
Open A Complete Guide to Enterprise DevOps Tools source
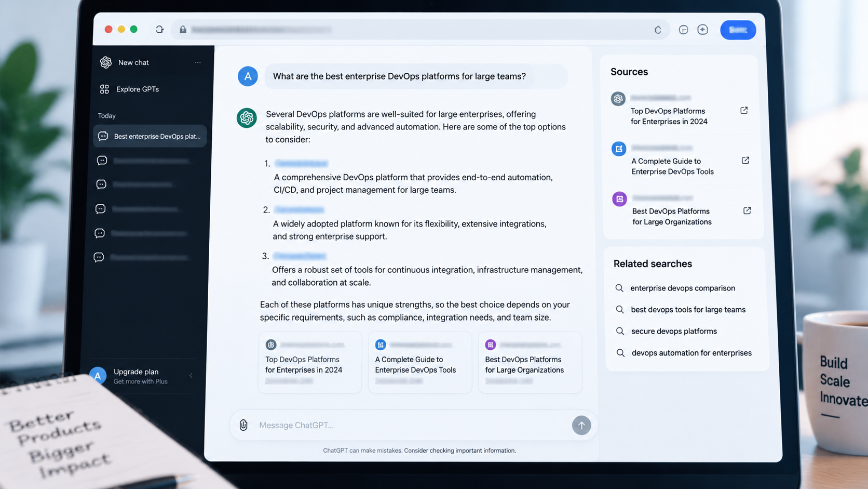click(672, 166)
